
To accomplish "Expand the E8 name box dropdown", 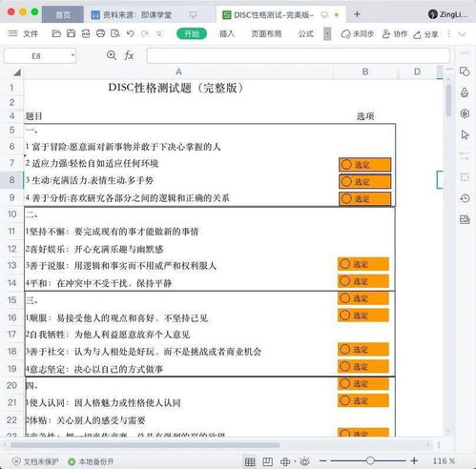I will tap(72, 56).
